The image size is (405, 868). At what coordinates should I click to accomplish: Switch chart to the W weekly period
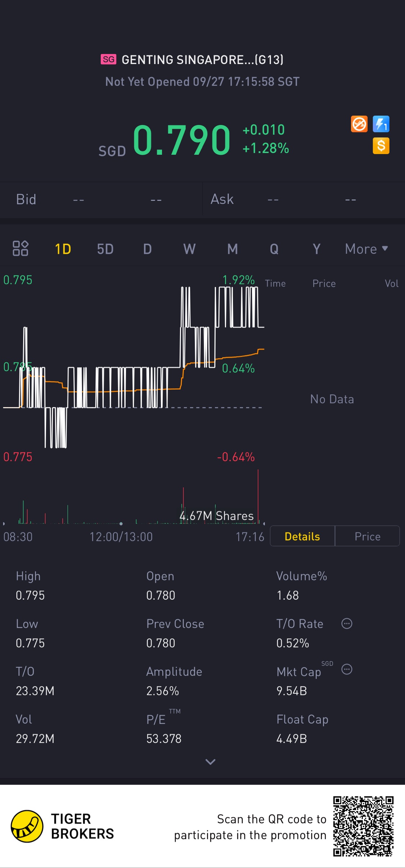coord(189,249)
